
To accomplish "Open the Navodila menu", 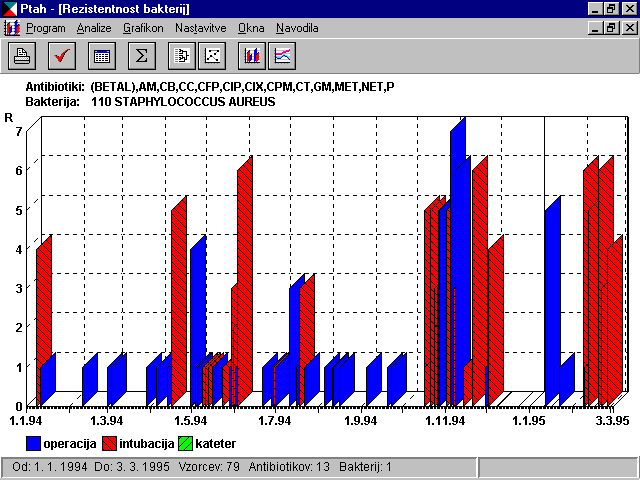I will click(x=297, y=28).
